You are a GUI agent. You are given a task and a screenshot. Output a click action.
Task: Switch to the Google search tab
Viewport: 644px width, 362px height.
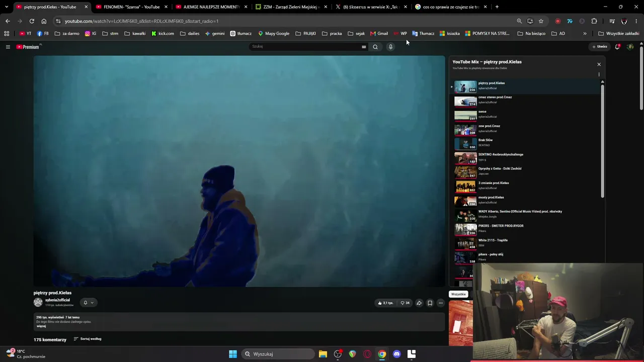coord(451,7)
